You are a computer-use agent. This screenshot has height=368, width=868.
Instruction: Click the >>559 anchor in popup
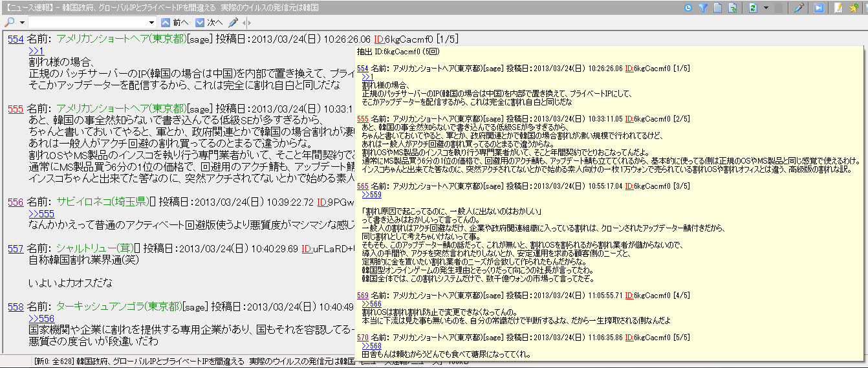371,194
